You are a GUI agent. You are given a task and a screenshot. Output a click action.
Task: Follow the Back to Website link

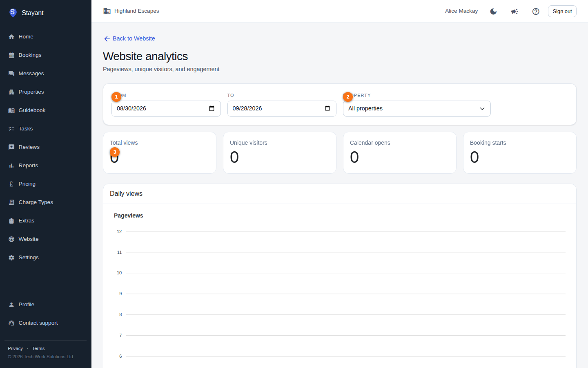pos(129,38)
